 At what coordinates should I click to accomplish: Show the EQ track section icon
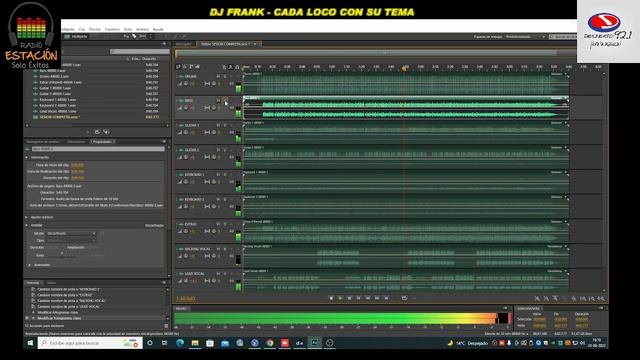[198, 67]
